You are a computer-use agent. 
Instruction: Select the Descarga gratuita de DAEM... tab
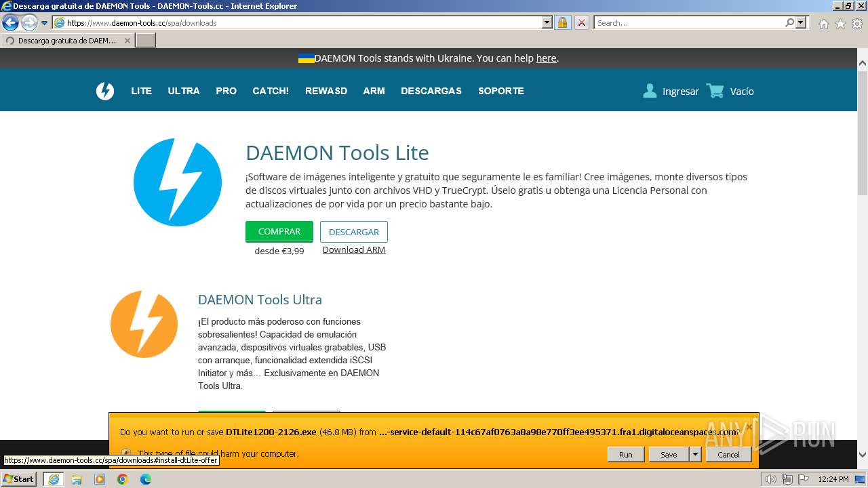(67, 41)
